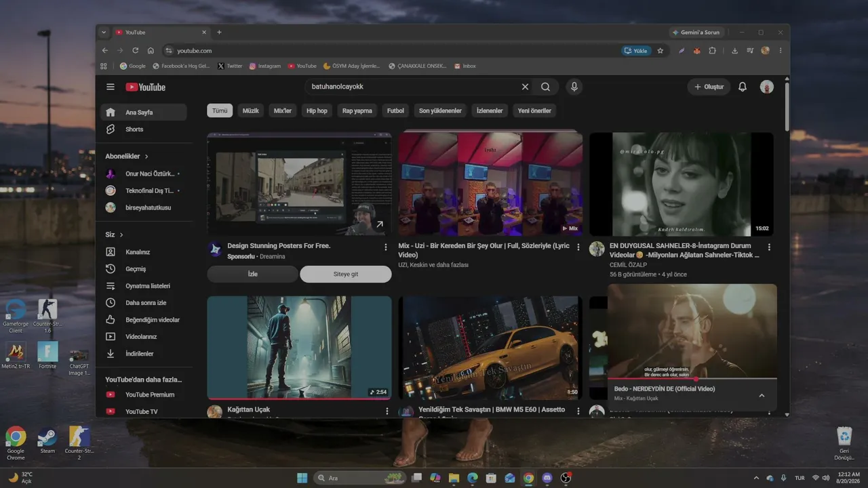
Task: Open the EN DUYGUSAL SAHNELER video thumbnail
Action: pos(682,184)
